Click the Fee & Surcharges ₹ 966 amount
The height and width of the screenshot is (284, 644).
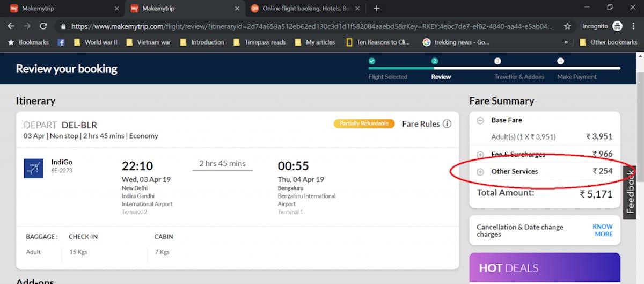[603, 154]
